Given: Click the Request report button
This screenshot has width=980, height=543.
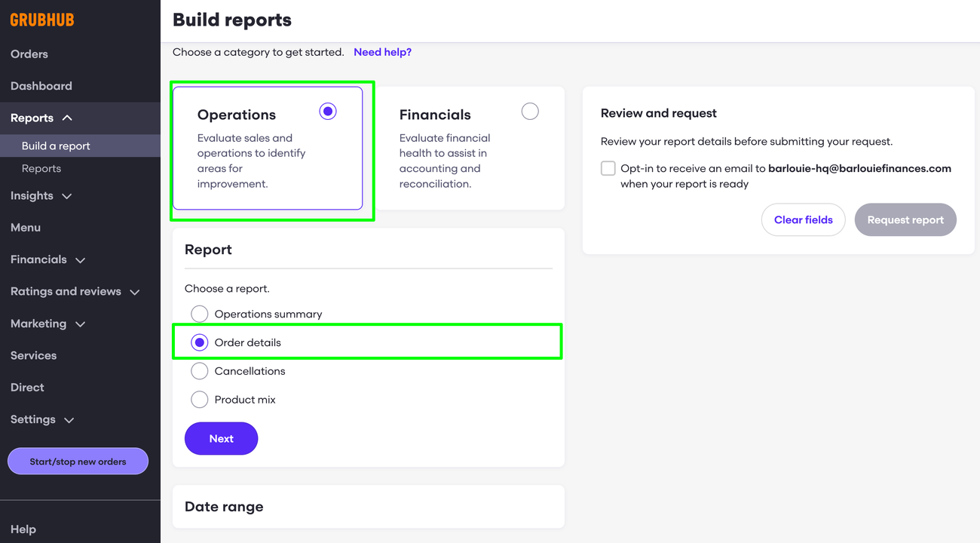Looking at the screenshot, I should (905, 220).
